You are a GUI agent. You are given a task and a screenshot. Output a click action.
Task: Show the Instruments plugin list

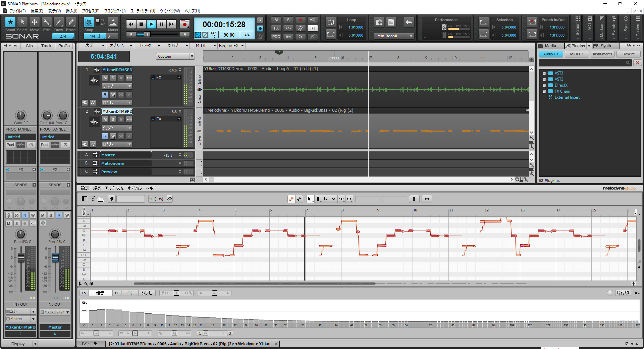(x=602, y=54)
